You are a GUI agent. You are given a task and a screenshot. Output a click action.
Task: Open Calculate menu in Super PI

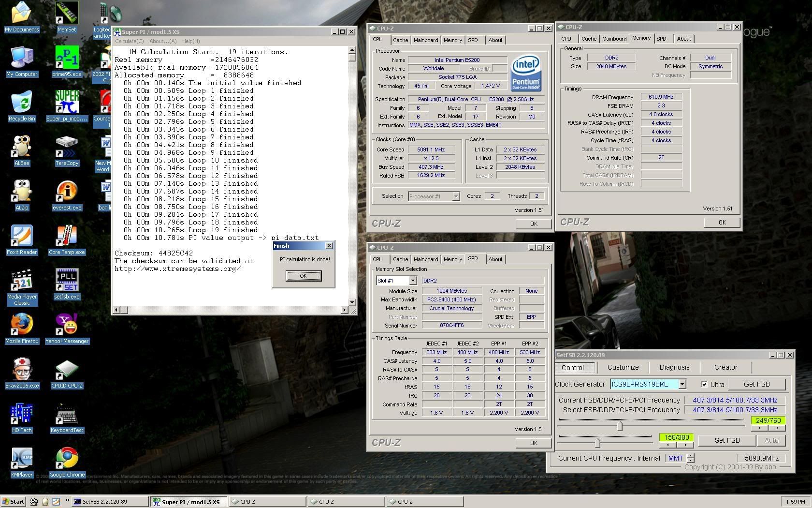pos(129,41)
